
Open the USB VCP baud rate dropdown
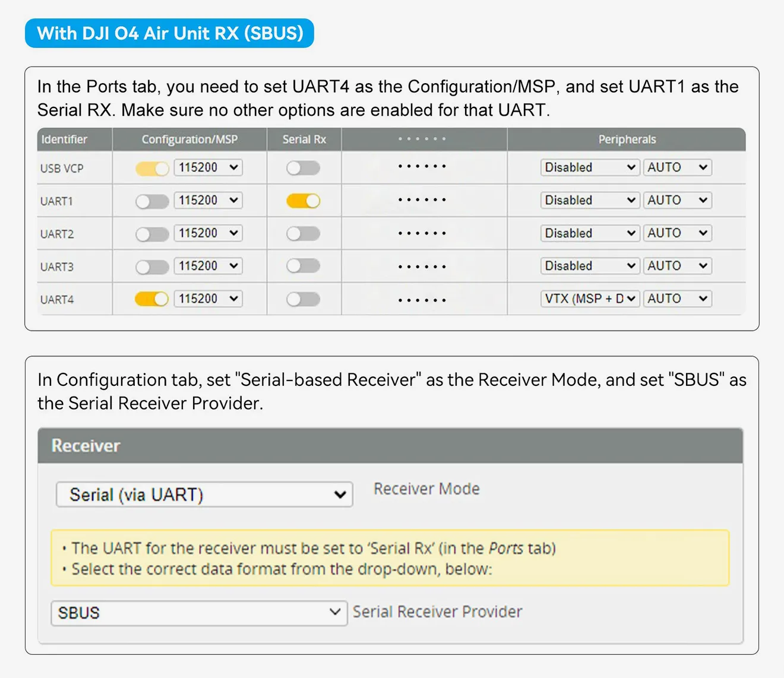(x=207, y=167)
